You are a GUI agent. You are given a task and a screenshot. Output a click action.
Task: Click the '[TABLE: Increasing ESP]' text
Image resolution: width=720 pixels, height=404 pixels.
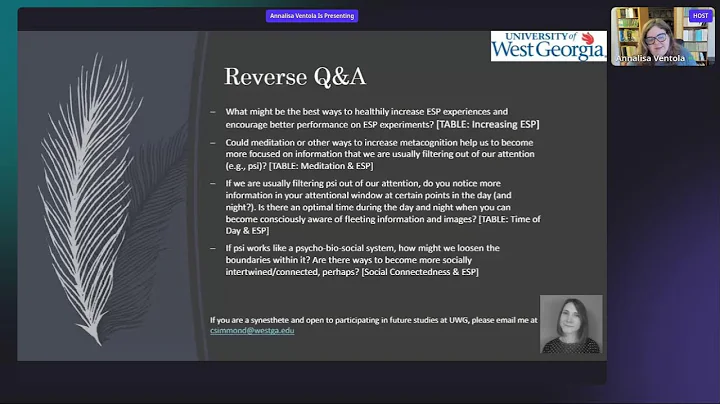point(488,124)
